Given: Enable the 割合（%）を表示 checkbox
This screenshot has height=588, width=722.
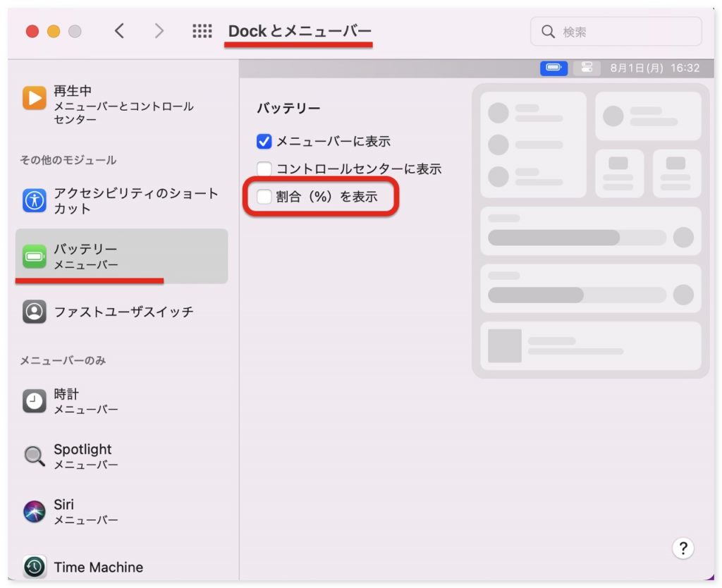Looking at the screenshot, I should [264, 197].
